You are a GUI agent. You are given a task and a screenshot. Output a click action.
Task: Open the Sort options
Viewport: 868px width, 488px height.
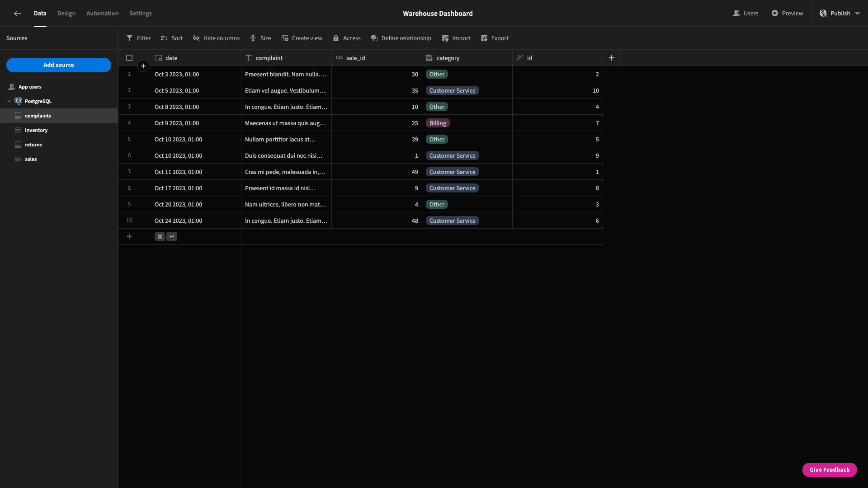[x=171, y=38]
